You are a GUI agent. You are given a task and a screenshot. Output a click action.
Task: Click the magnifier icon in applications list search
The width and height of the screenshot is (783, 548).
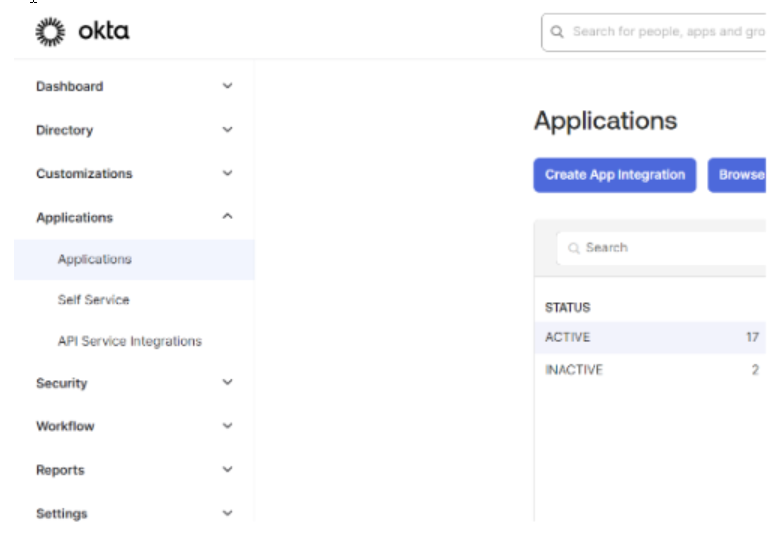point(574,248)
